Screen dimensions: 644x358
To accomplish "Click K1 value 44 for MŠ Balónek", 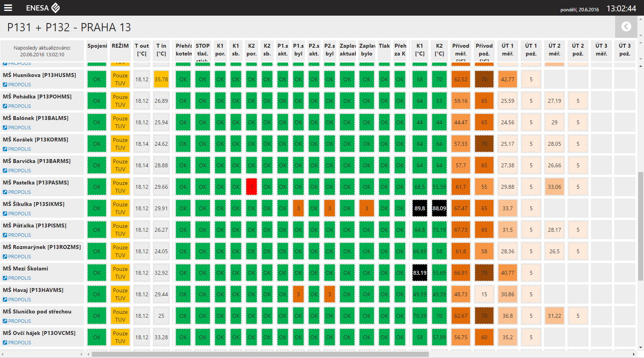I will 420,122.
